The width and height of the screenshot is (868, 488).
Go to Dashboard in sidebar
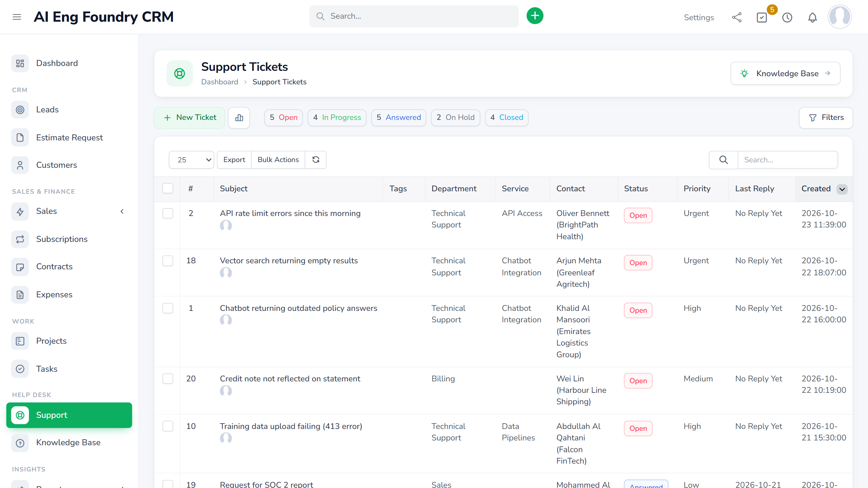(69, 63)
